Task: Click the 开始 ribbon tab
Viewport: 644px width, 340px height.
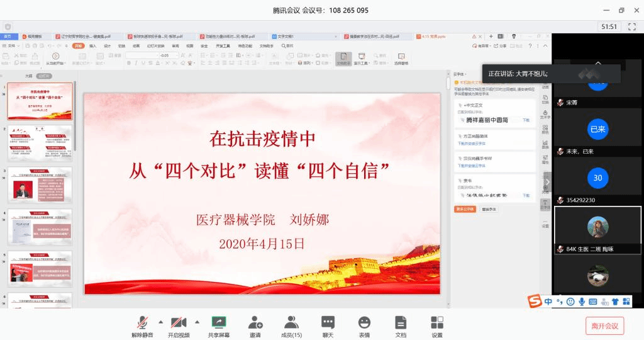Action: pyautogui.click(x=78, y=46)
